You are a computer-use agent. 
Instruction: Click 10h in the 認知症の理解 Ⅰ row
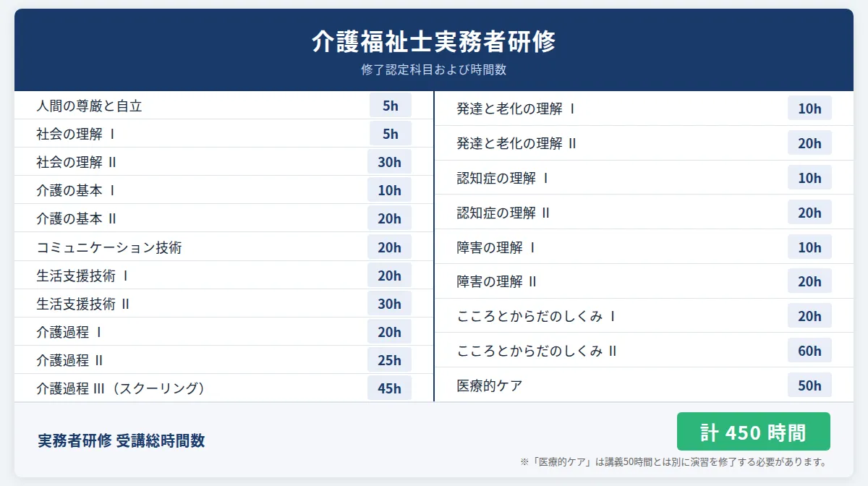click(x=809, y=178)
